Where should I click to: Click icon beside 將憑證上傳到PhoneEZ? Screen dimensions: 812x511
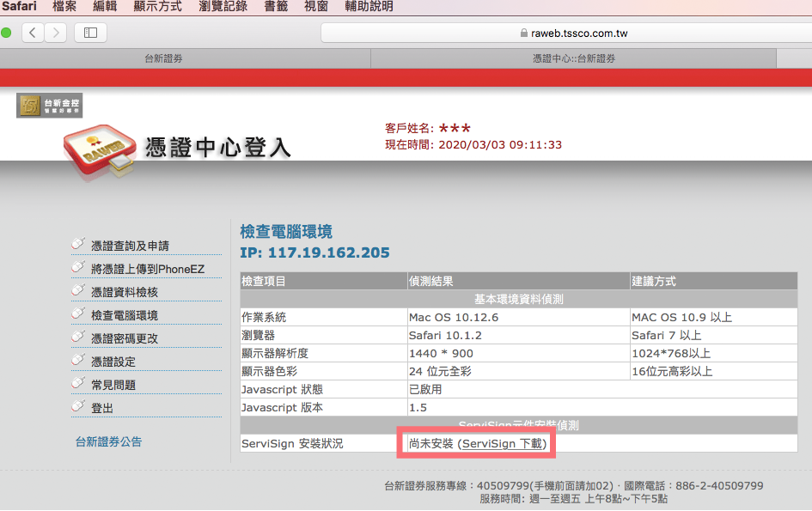(78, 266)
